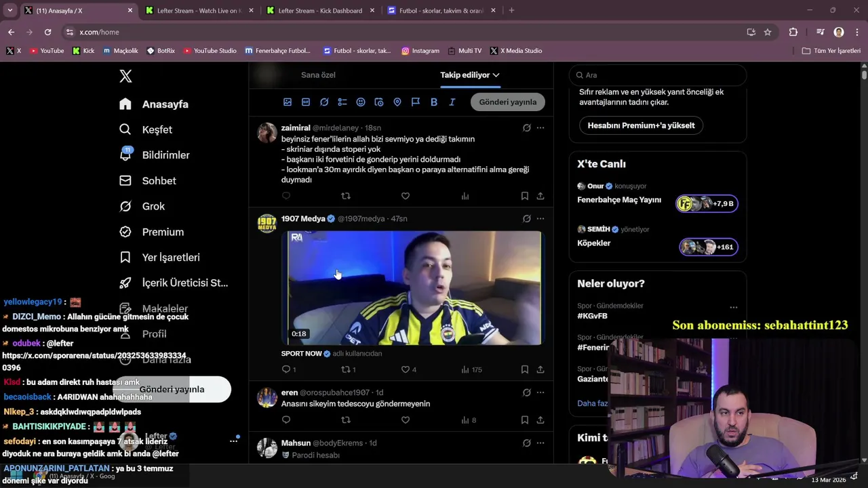
Task: Open the Chrome tab search dropdown
Action: click(x=9, y=11)
